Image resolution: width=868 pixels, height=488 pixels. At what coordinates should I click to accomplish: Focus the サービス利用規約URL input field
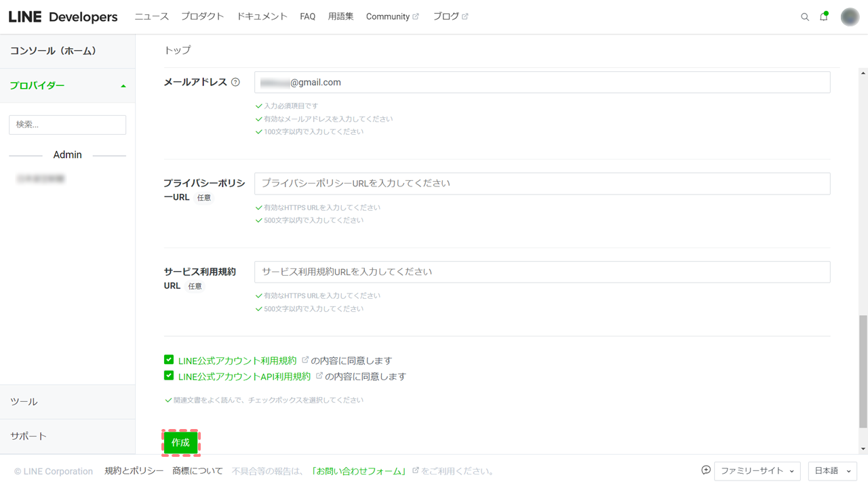tap(542, 272)
